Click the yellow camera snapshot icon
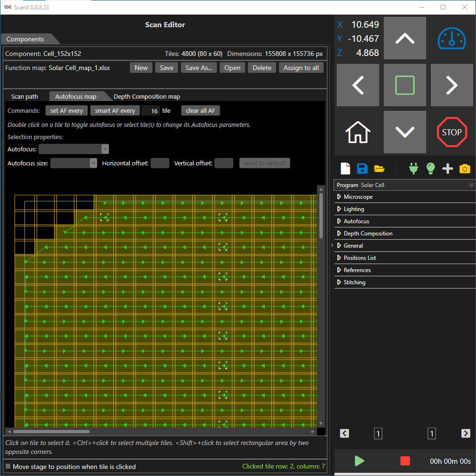Image resolution: width=476 pixels, height=476 pixels. click(465, 169)
